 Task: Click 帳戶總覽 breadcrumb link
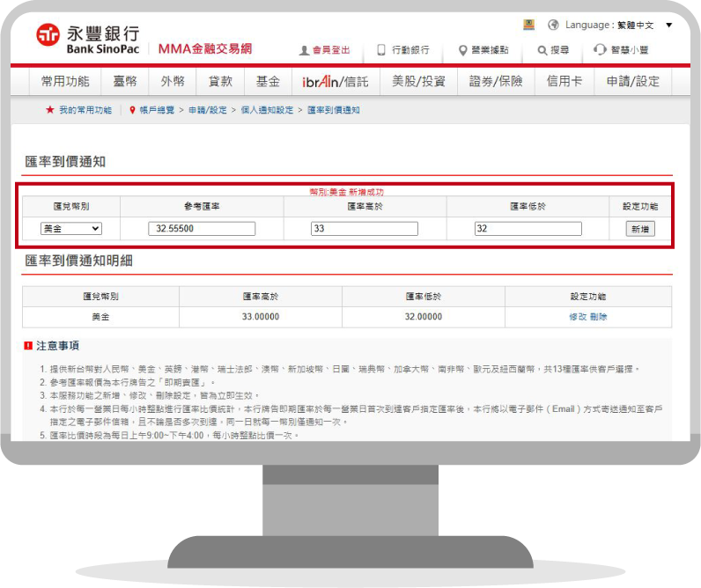pyautogui.click(x=157, y=110)
